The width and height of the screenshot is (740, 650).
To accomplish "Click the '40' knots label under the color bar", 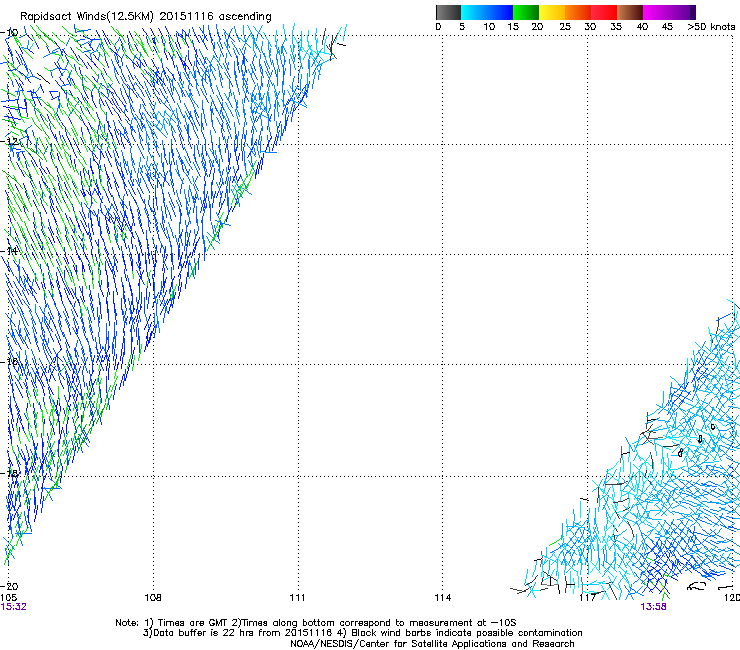I will point(642,27).
